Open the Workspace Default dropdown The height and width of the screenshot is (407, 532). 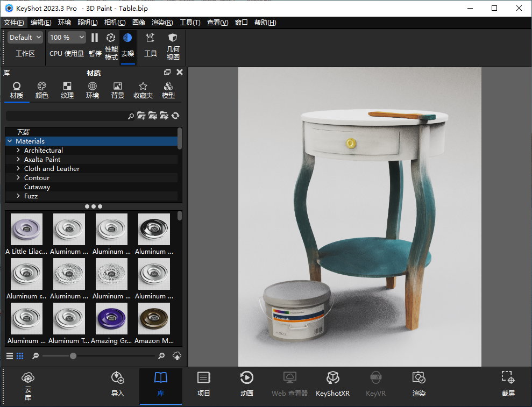point(25,37)
